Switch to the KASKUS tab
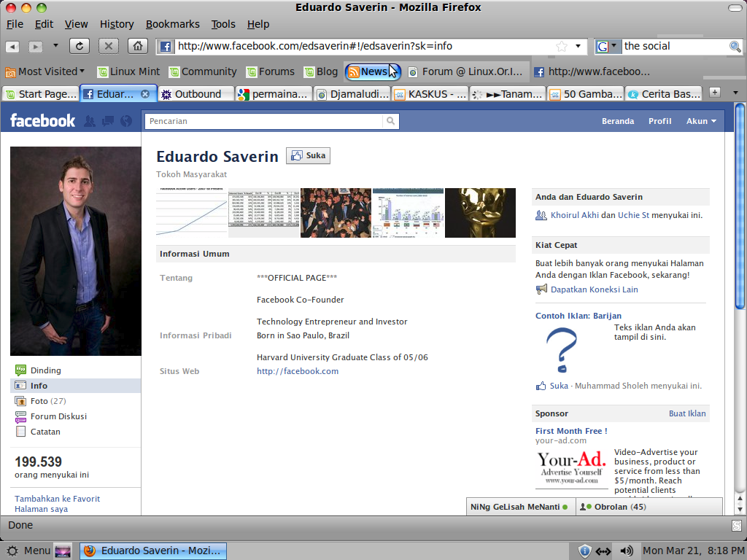 tap(430, 94)
